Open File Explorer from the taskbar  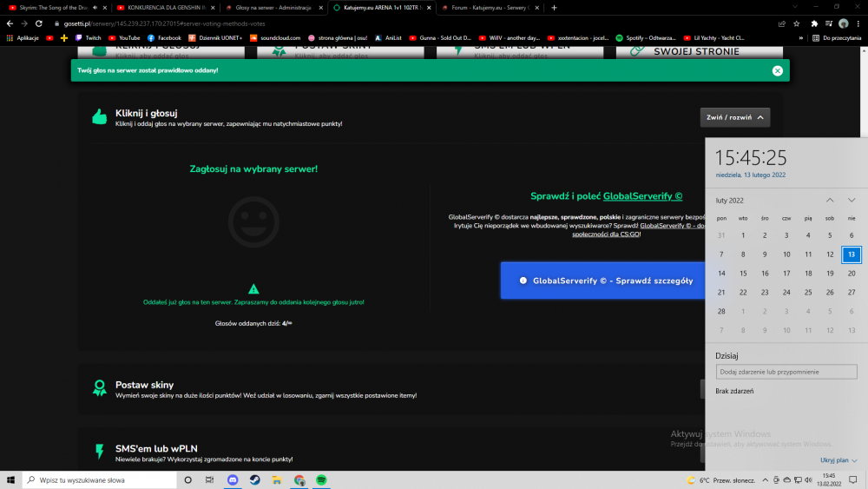(277, 479)
